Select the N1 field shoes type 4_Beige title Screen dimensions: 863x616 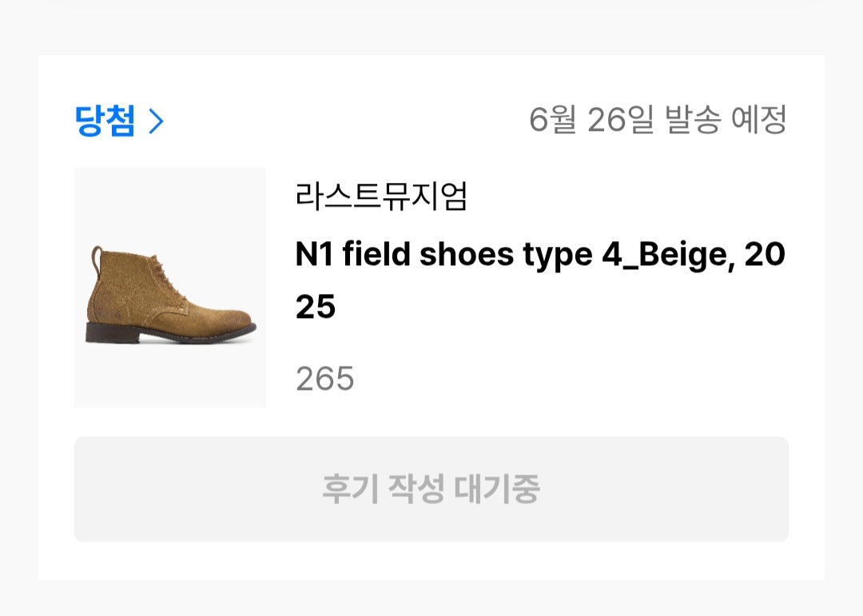pos(540,280)
